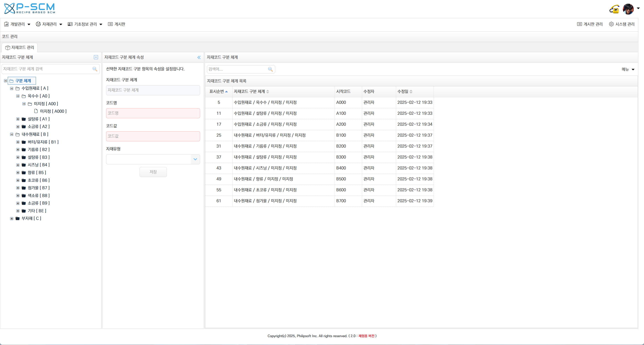Open 게시판 관리 in the top right

590,24
